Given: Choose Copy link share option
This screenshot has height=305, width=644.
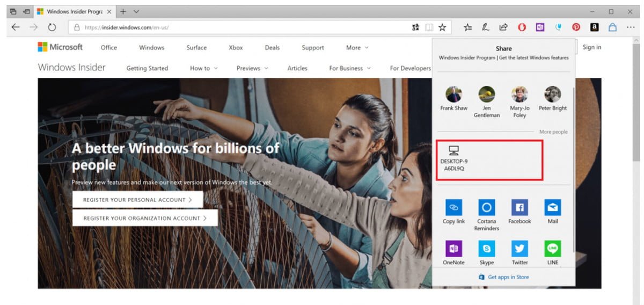Looking at the screenshot, I should point(454,212).
